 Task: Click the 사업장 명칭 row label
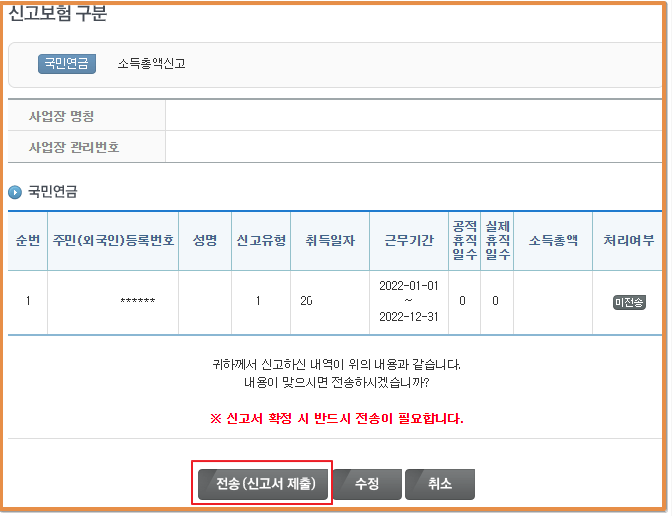coord(61,117)
